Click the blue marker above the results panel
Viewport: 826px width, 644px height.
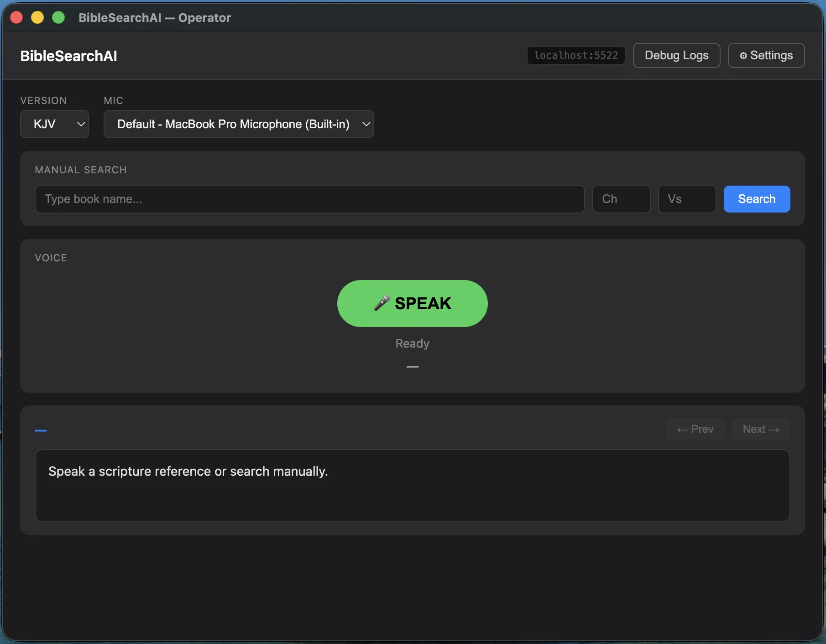point(41,431)
